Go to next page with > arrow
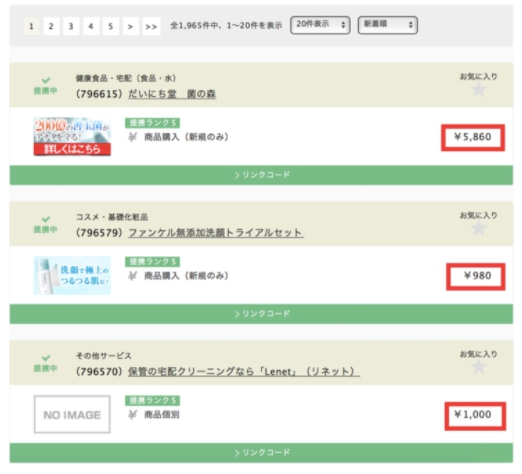 tap(130, 26)
